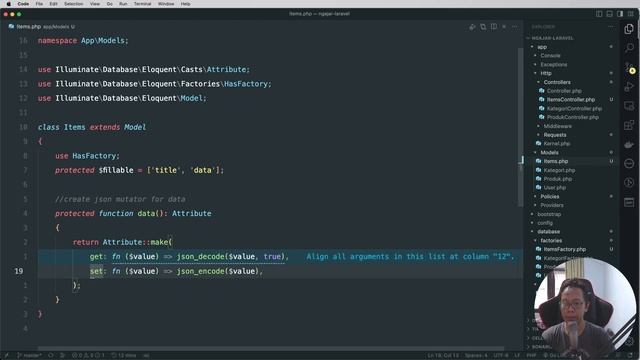The width and height of the screenshot is (640, 360).
Task: Collapse the Controllers folder
Action: 557,82
